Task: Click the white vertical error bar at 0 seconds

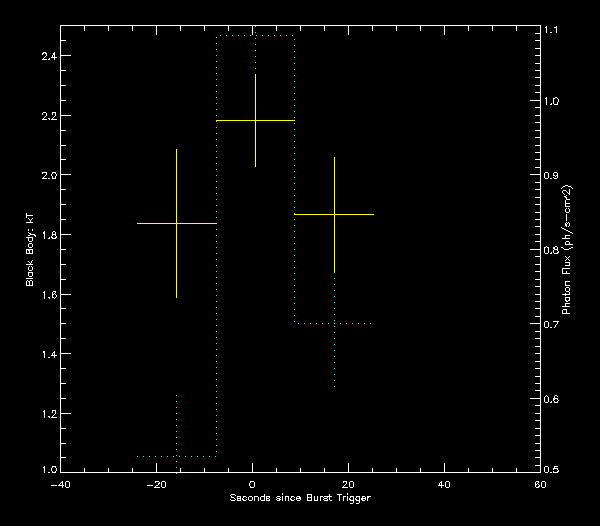Action: [x=255, y=95]
